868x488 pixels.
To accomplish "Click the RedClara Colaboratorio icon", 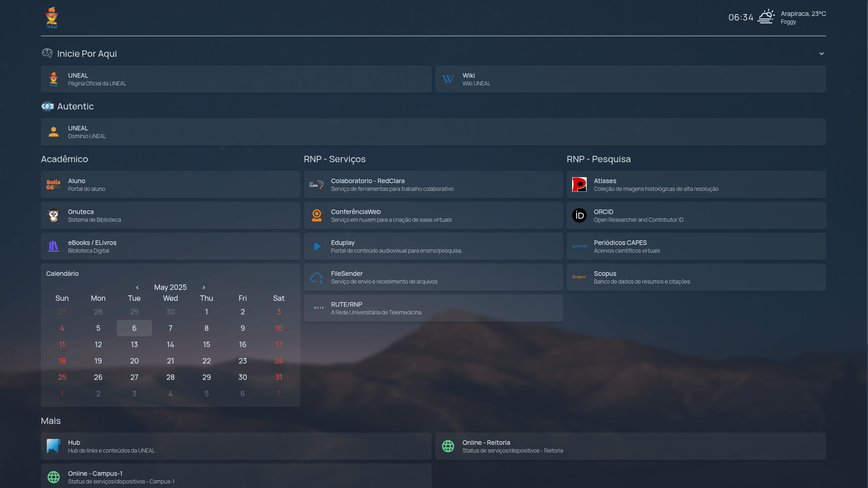I will tap(317, 184).
